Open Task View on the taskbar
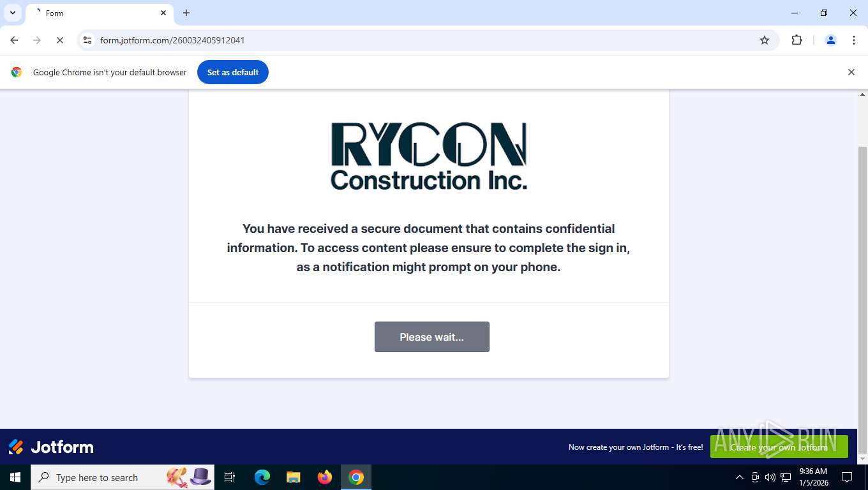 (x=230, y=477)
